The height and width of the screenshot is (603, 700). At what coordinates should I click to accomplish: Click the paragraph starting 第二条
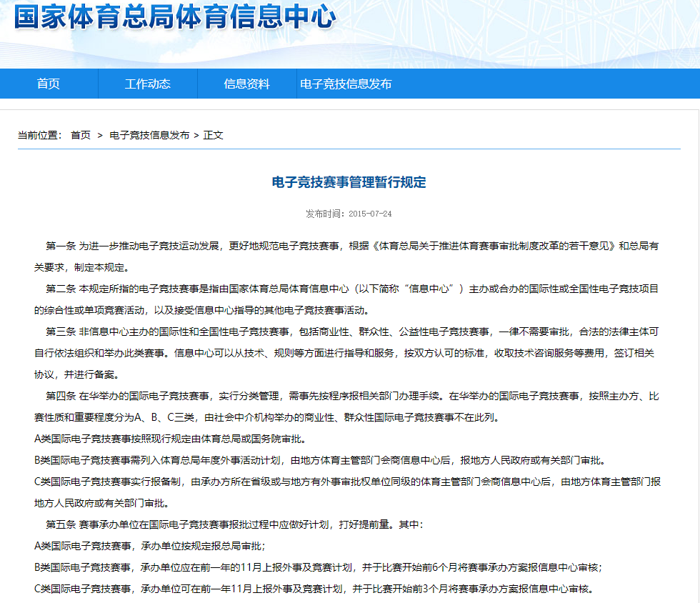[x=346, y=299]
